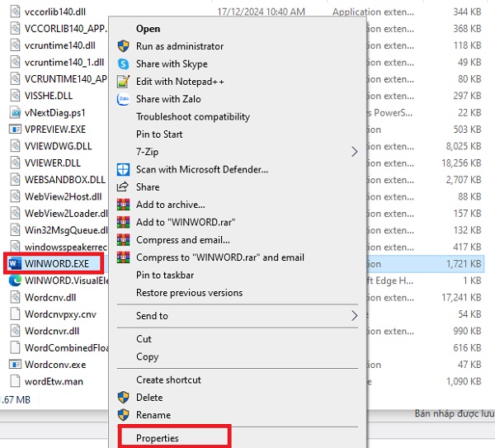
Task: Click the Share arrow icon
Action: pyautogui.click(x=123, y=187)
